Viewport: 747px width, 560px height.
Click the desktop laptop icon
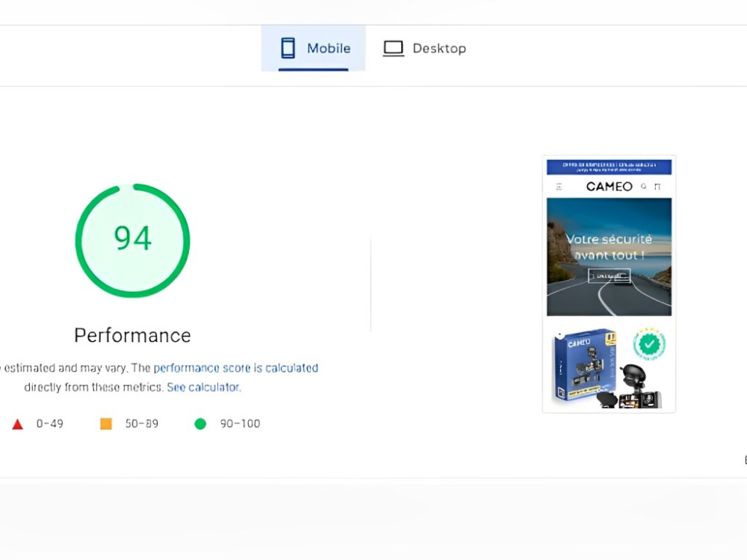coord(394,48)
